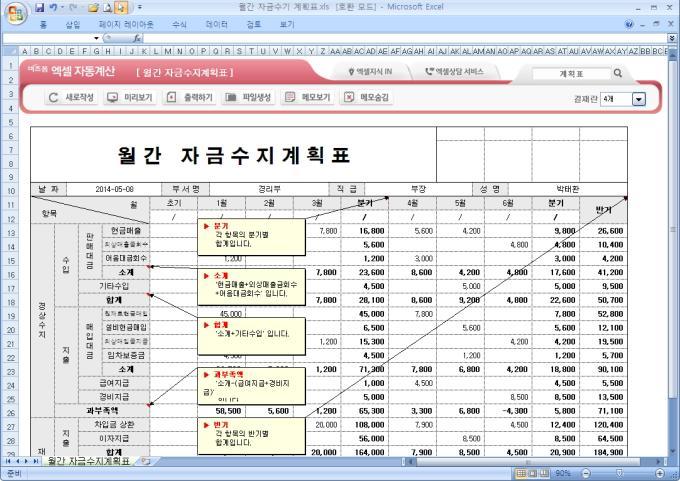Click the Insert Worksheet icon beside the sheet tab
The image size is (680, 481).
click(145, 461)
